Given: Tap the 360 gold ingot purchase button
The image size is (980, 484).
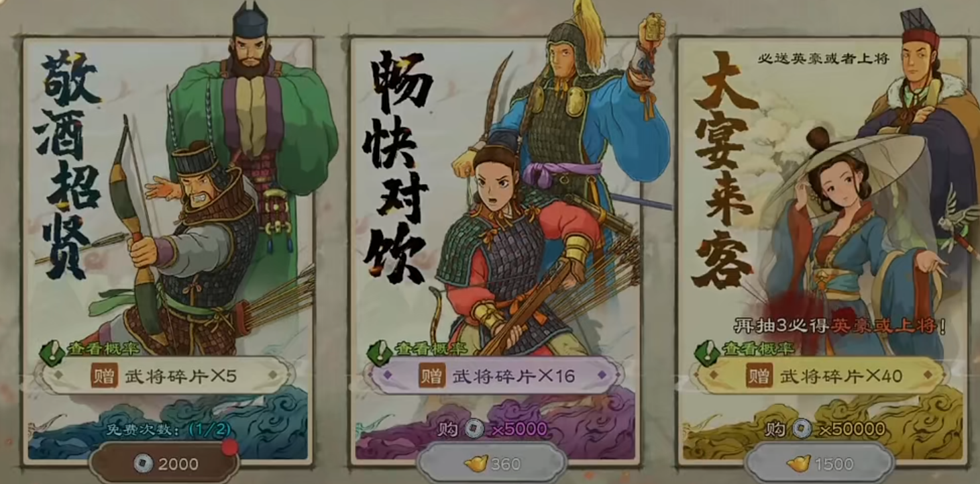Looking at the screenshot, I should point(491,463).
